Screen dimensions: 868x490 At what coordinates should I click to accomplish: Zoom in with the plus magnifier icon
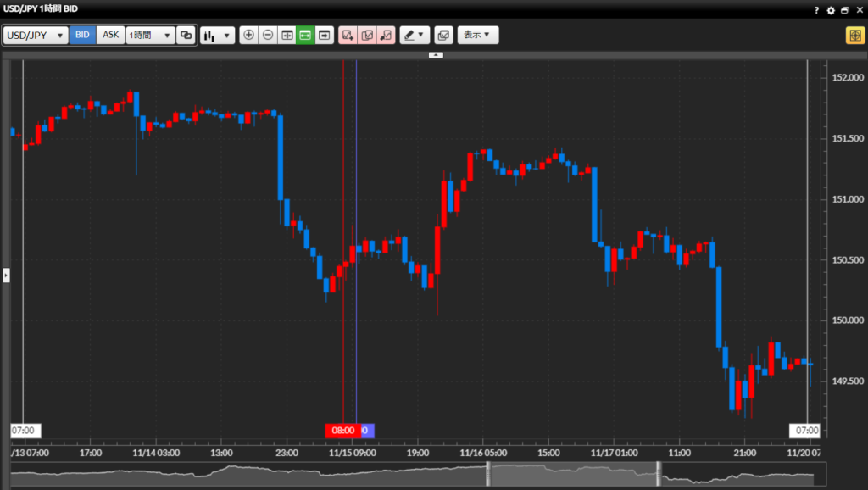pos(248,36)
